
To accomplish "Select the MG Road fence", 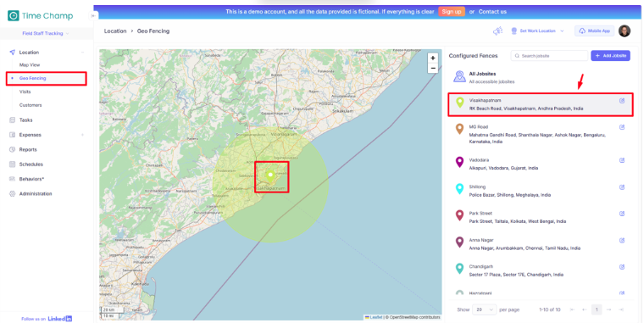I will (540, 134).
